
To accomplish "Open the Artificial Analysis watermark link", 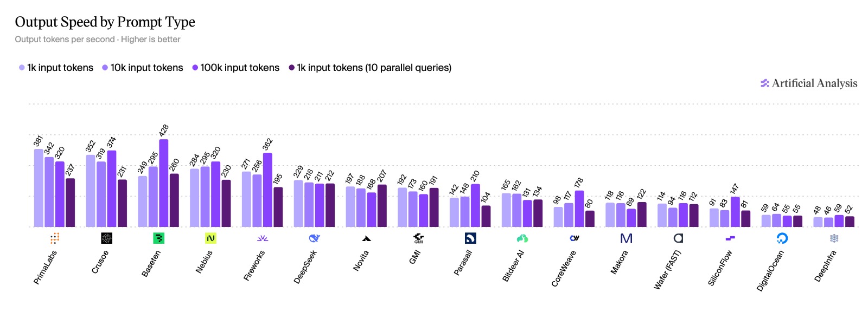I will pyautogui.click(x=809, y=83).
